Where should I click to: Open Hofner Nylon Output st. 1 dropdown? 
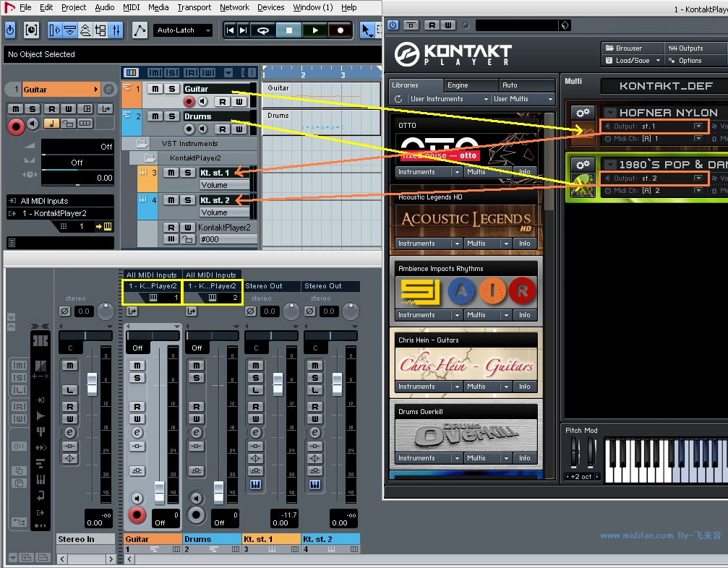tap(698, 126)
